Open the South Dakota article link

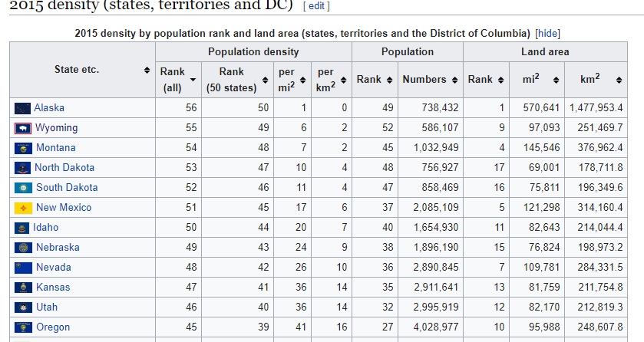67,188
